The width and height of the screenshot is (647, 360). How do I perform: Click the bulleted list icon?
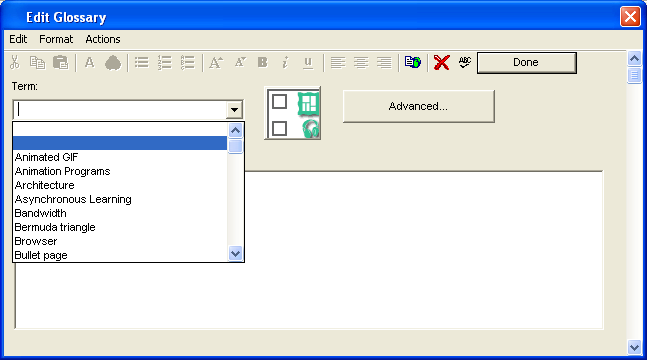(142, 62)
